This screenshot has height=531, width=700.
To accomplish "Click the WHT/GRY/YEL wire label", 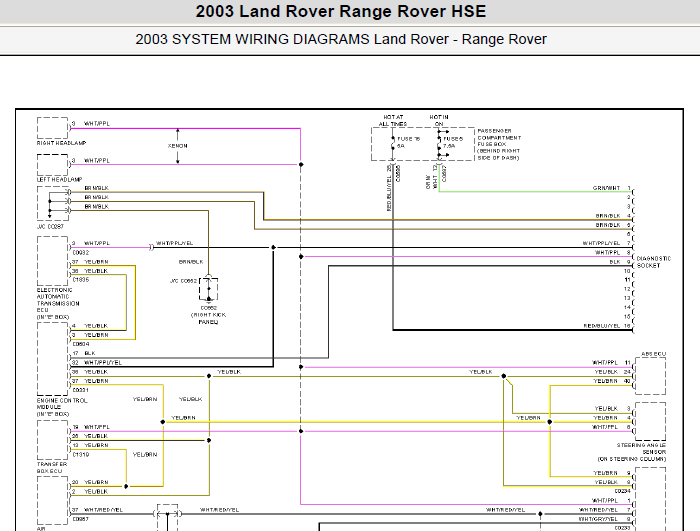I will (599, 519).
